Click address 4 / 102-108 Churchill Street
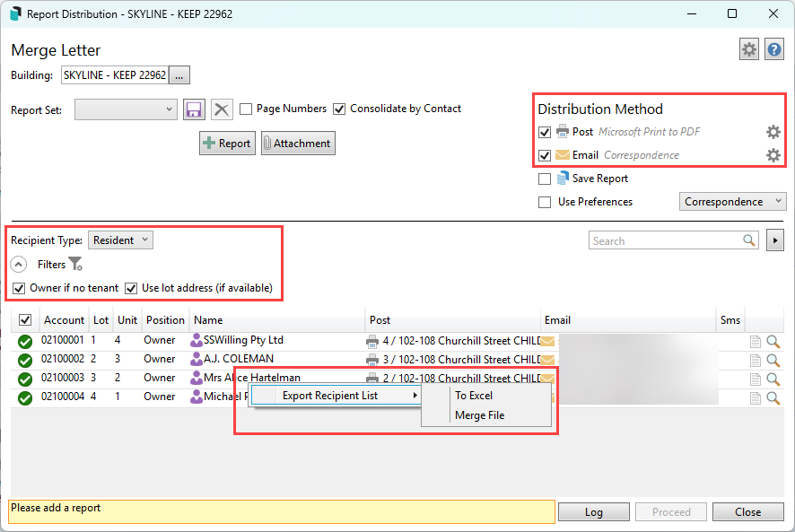The height and width of the screenshot is (532, 795). (x=461, y=341)
